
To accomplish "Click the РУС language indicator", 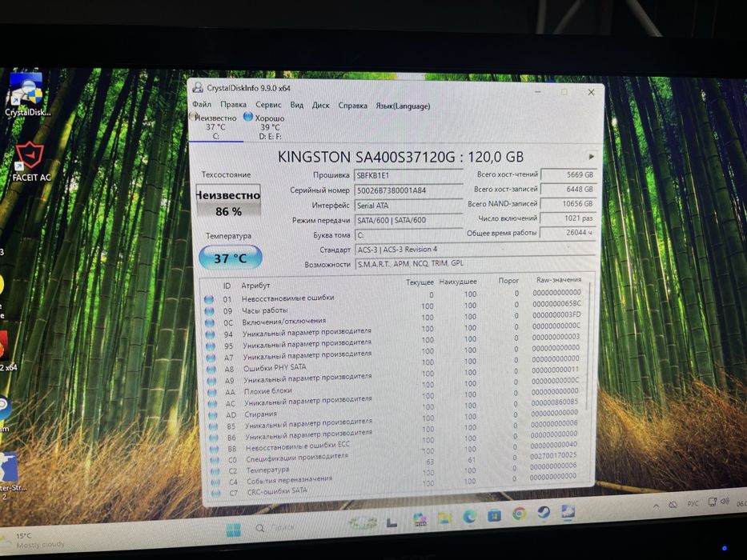I will click(x=693, y=503).
